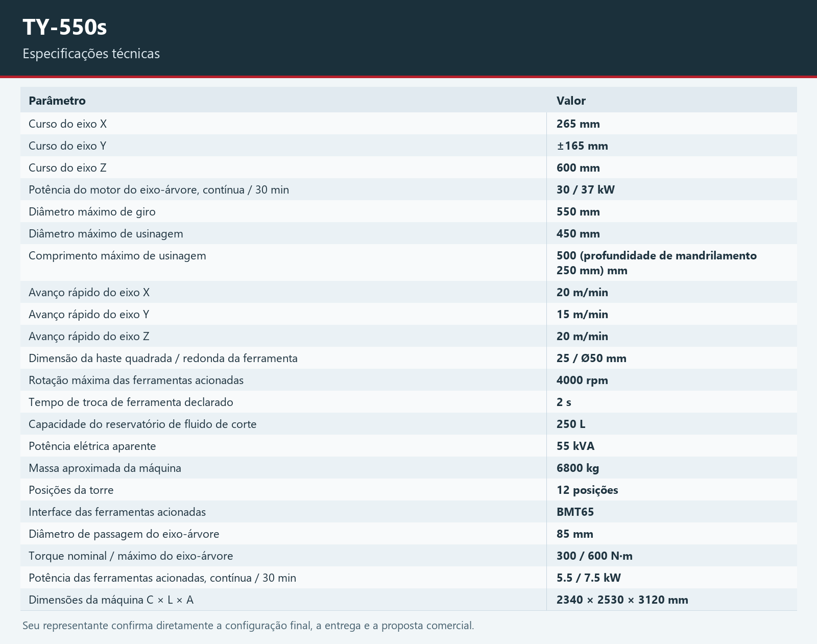
Task: Click the '25 / Ø50 mm' value
Action: (x=591, y=358)
